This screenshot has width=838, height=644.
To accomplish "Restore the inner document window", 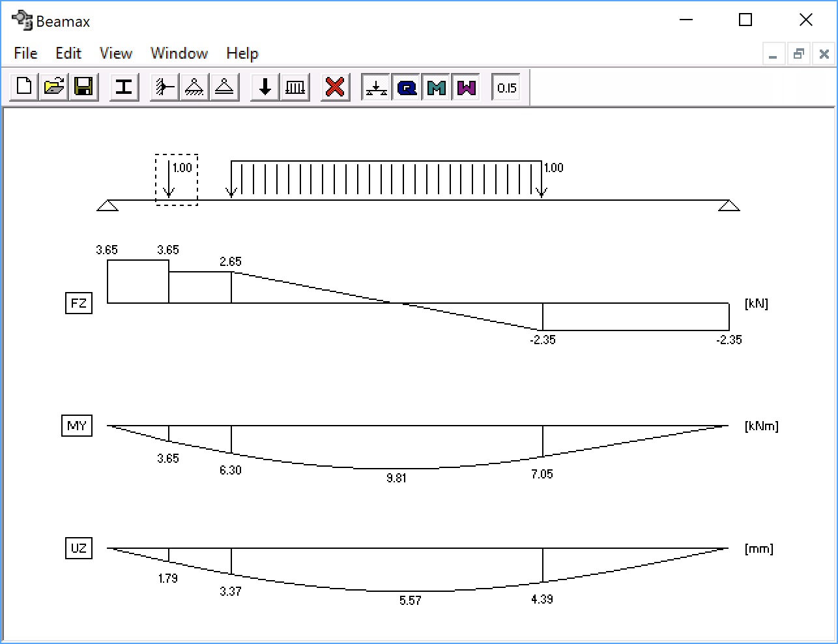I will pos(798,54).
